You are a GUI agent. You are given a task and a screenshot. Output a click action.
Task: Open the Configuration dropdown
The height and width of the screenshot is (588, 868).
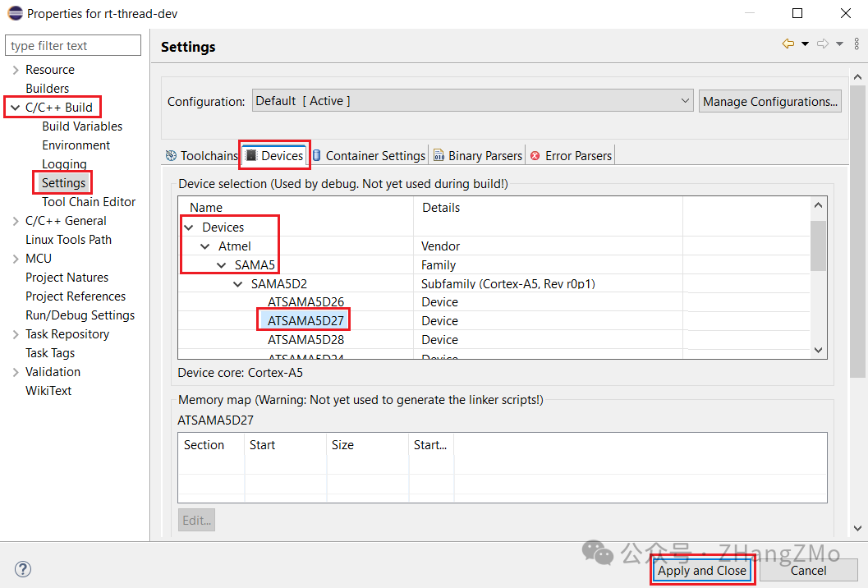472,101
